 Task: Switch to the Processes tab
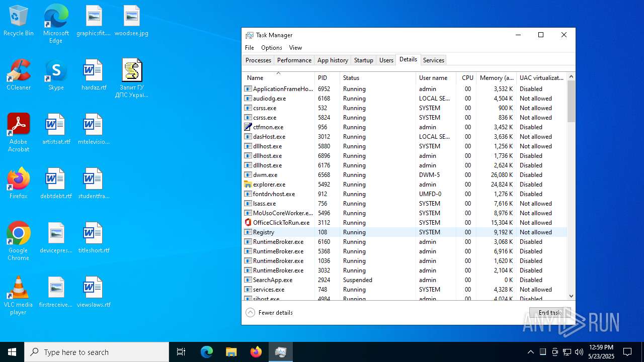[258, 60]
